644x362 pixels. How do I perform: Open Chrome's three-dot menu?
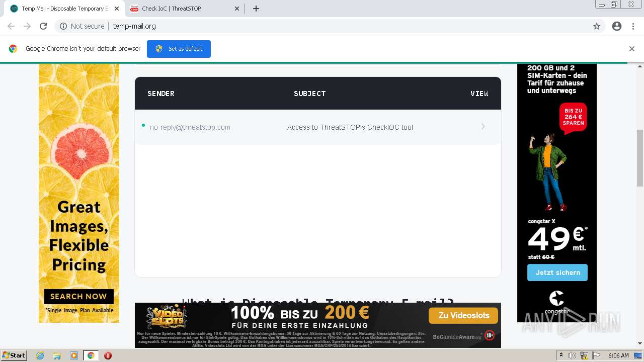(x=633, y=26)
